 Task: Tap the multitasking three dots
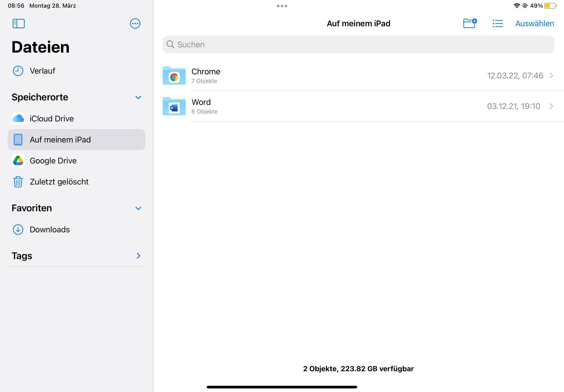pos(282,6)
